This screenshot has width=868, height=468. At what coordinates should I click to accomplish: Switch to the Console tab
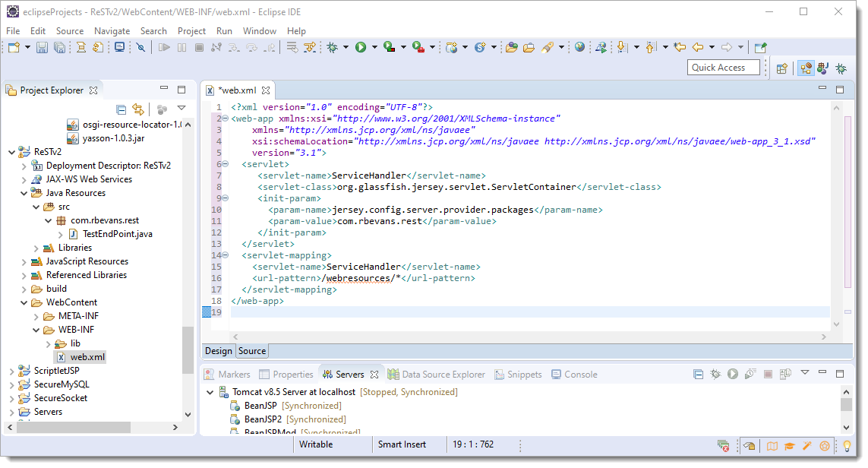(575, 375)
